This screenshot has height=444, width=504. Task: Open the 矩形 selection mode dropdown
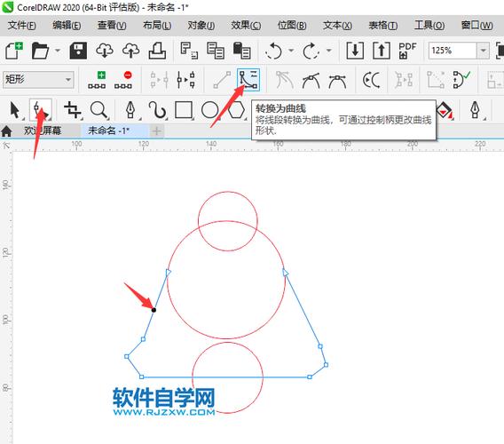coord(38,79)
